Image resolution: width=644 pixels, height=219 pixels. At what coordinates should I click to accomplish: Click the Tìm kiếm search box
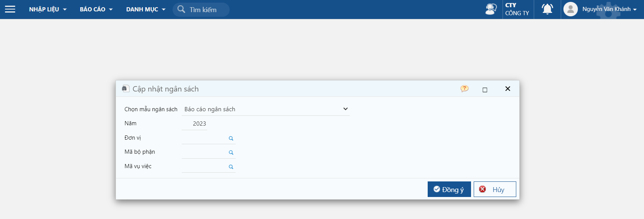coord(203,10)
